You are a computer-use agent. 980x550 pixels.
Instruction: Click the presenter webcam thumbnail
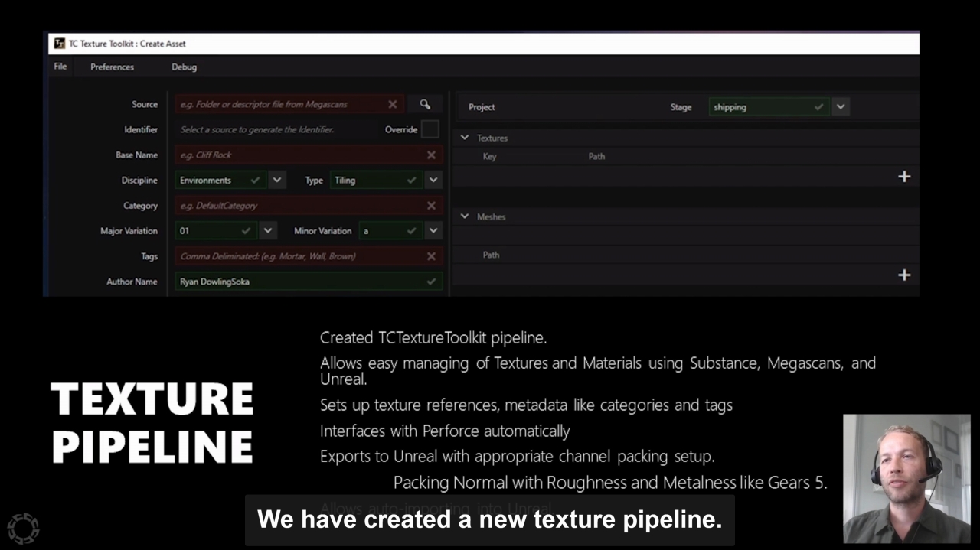point(906,479)
